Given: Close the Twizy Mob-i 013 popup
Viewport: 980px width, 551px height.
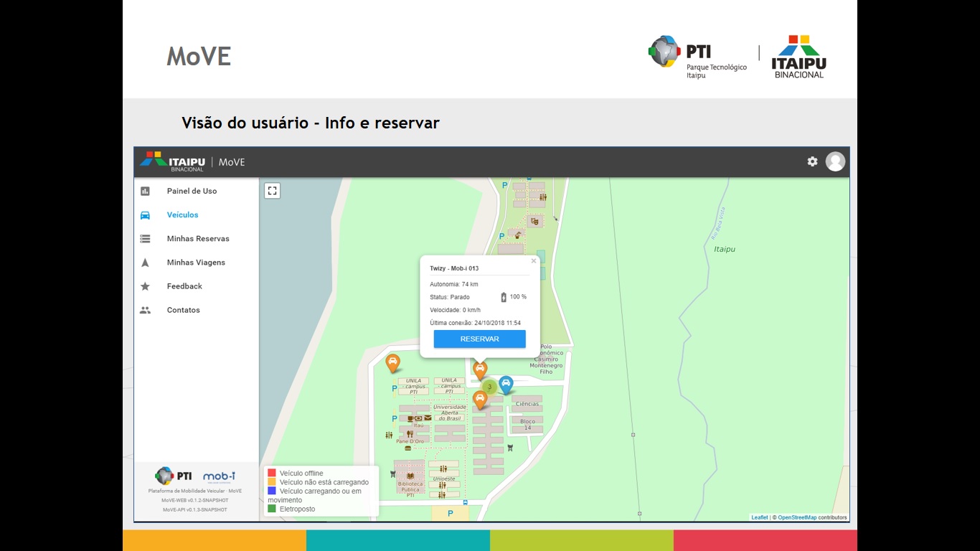Looking at the screenshot, I should [533, 261].
